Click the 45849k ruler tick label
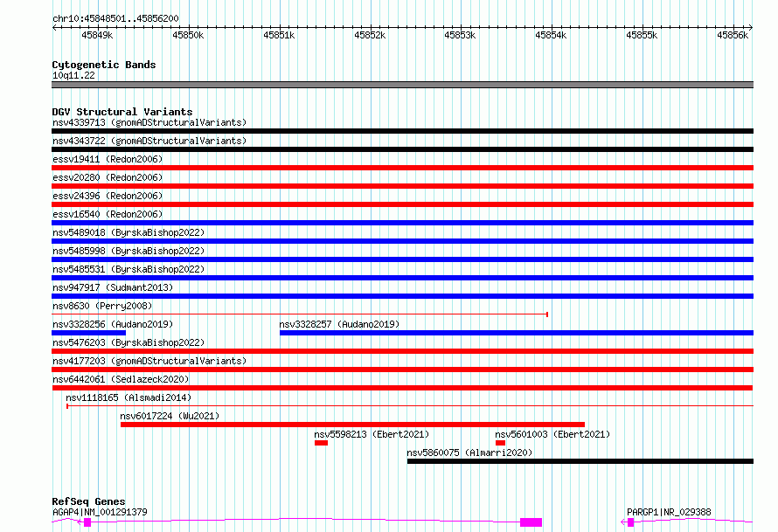Screen dimensions: 778x532 [x=97, y=35]
